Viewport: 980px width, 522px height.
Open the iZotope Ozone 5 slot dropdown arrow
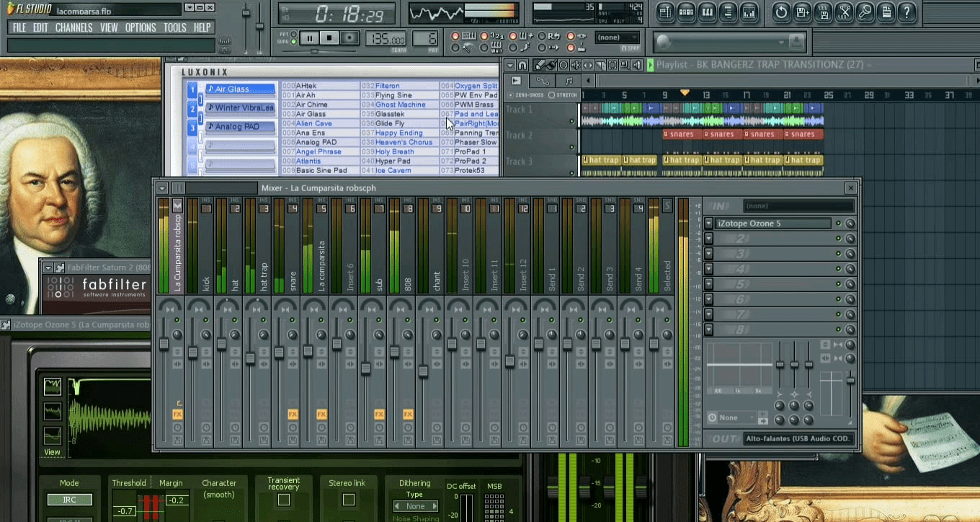click(x=709, y=224)
